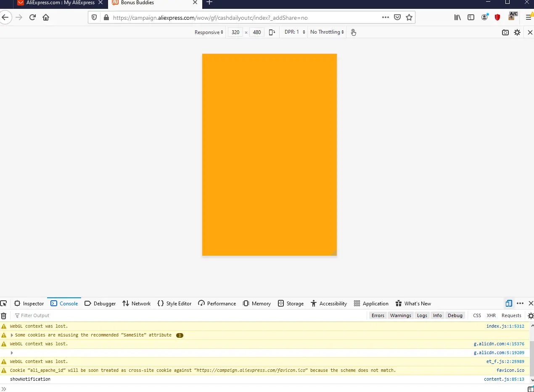The height and width of the screenshot is (392, 534).
Task: Bookmark this page with the star
Action: pyautogui.click(x=409, y=18)
